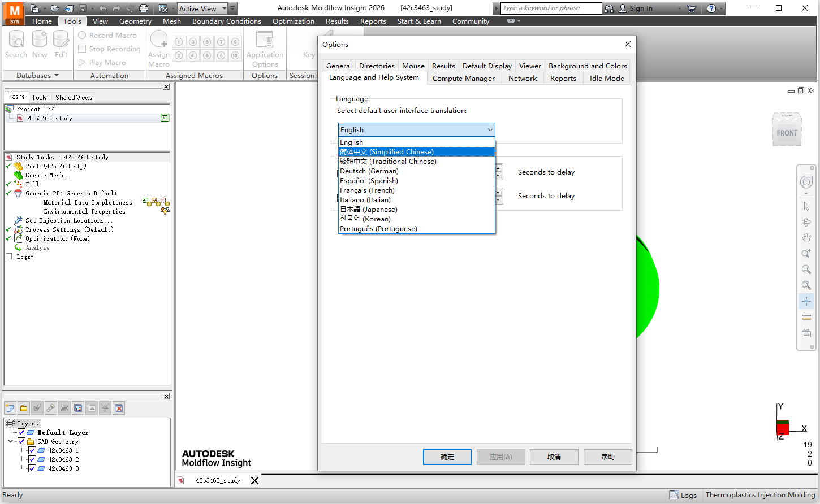The height and width of the screenshot is (504, 820).
Task: Switch to Shared Views panel tab
Action: coord(74,98)
